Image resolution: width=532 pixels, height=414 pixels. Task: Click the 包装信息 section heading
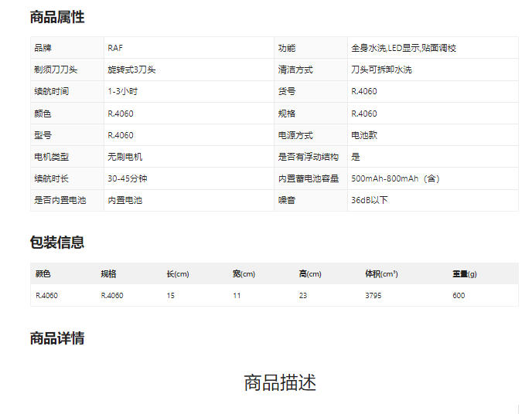click(57, 243)
